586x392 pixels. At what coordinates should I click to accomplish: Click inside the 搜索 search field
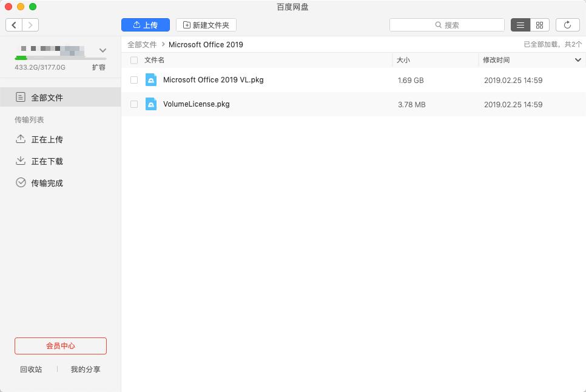coord(446,25)
